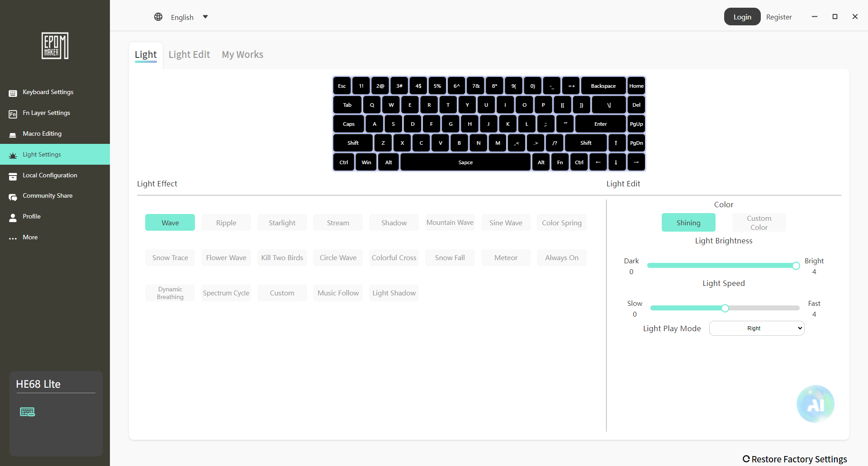Click the Login button
868x466 pixels.
tap(742, 17)
